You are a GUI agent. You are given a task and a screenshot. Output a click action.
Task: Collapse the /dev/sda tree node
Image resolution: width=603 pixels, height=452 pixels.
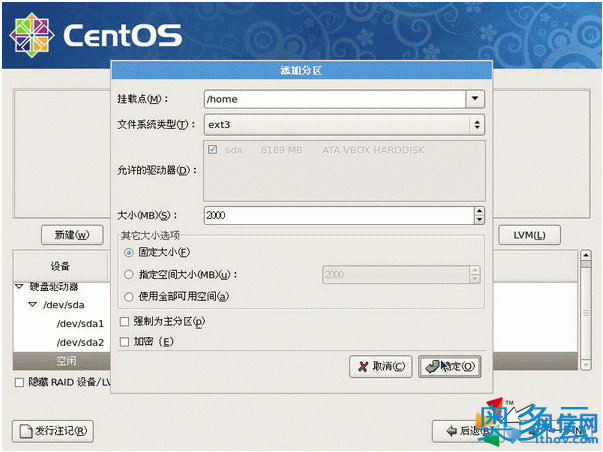pyautogui.click(x=33, y=305)
